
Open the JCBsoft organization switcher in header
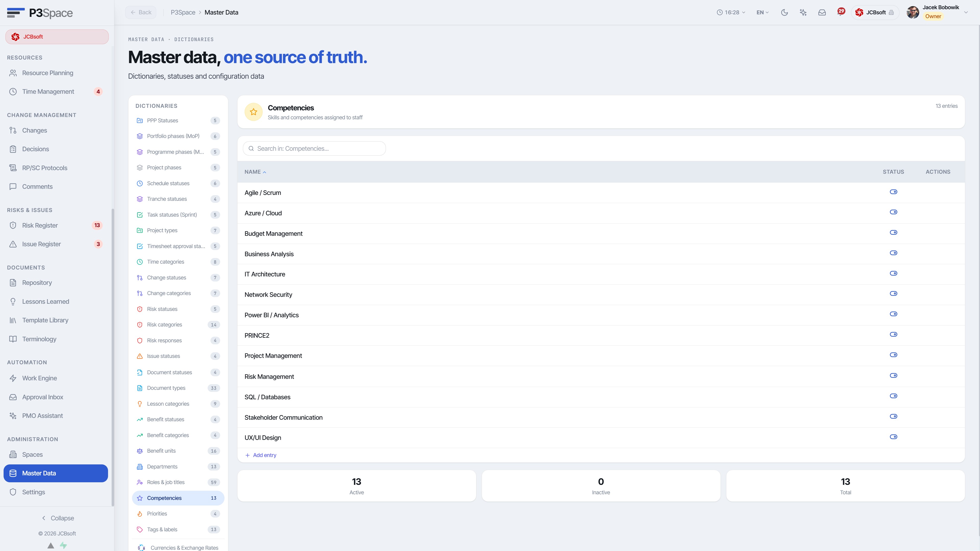(x=875, y=12)
